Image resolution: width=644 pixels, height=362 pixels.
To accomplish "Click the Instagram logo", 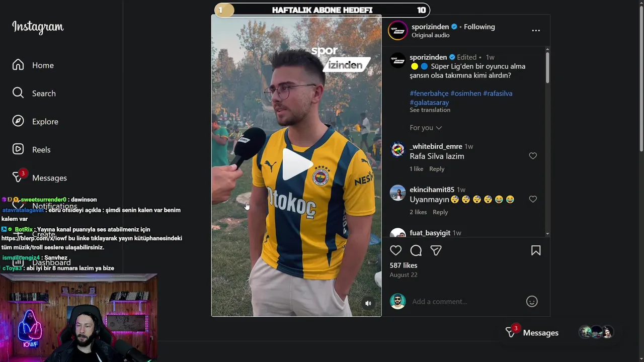I will click(x=38, y=27).
